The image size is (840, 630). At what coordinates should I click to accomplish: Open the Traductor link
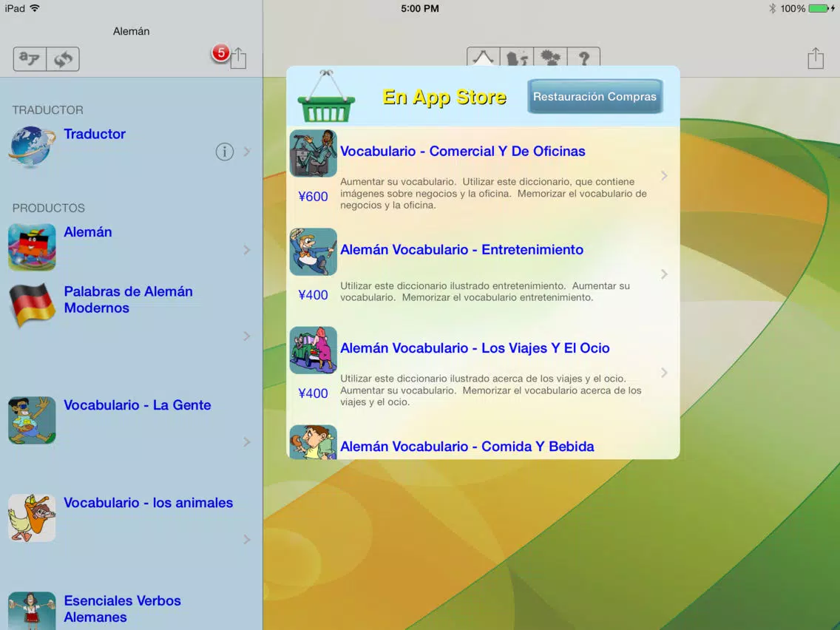tap(95, 134)
